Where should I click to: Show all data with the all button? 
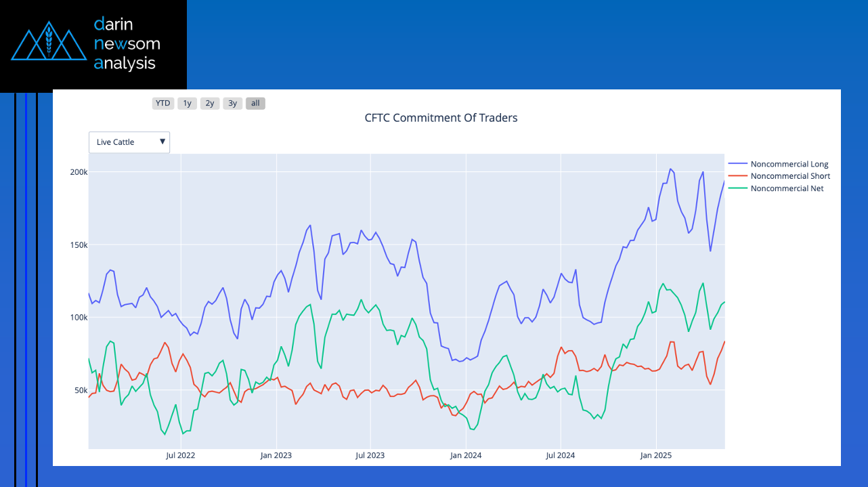(255, 104)
